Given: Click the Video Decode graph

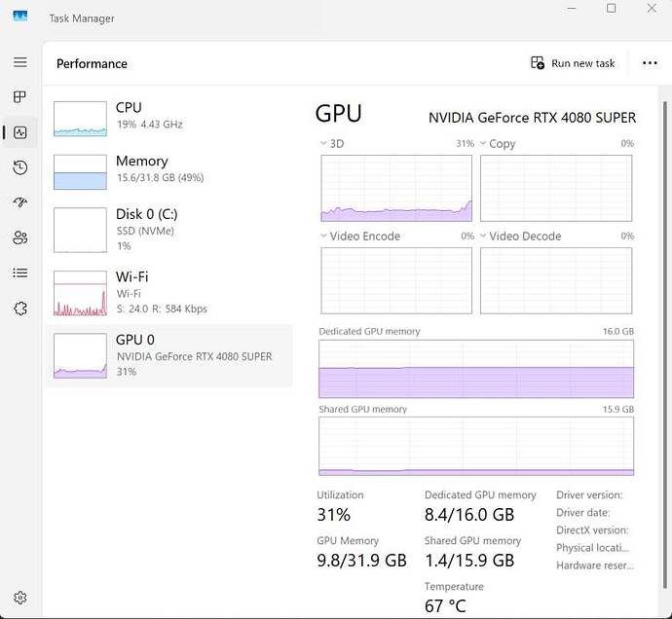Looking at the screenshot, I should point(556,280).
